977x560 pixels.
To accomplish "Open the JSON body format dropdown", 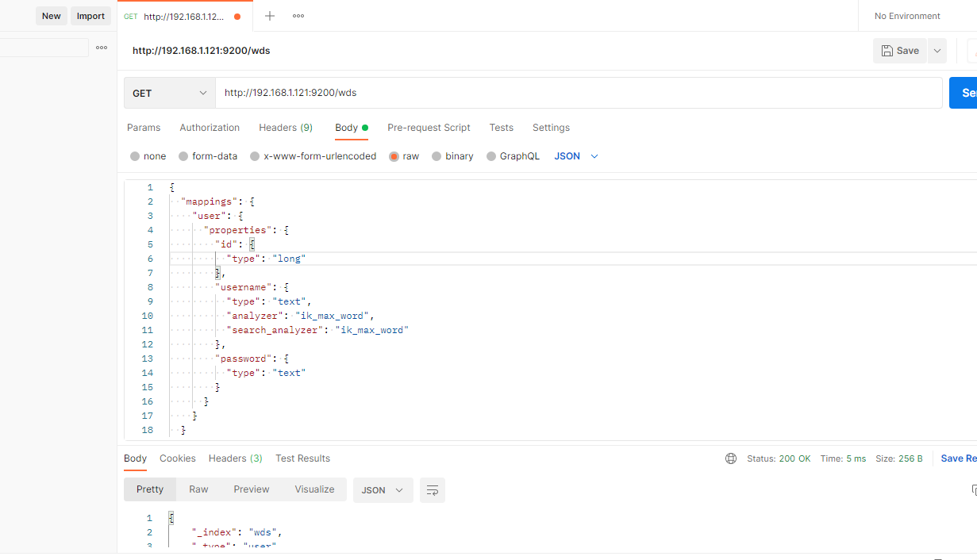I will (x=576, y=156).
